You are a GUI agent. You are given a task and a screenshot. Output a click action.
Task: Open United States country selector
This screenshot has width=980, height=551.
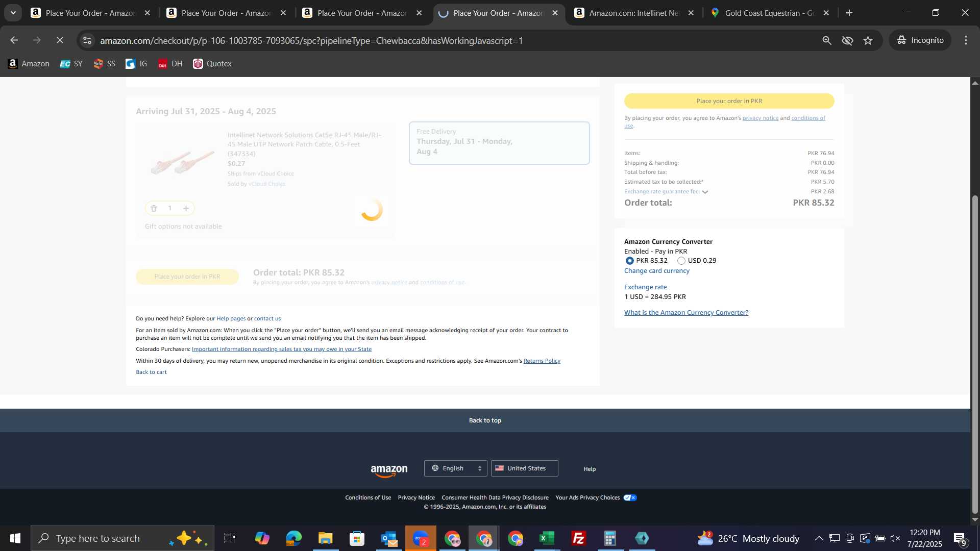524,468
